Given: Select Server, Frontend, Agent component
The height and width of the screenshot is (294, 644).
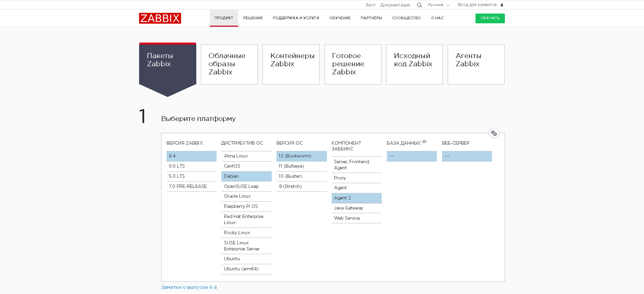Looking at the screenshot, I should pos(357,165).
